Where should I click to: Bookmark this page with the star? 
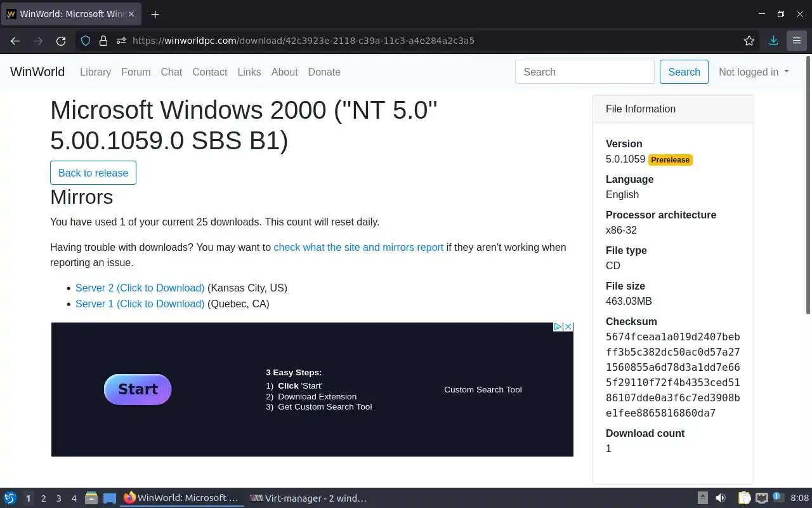[x=749, y=41]
